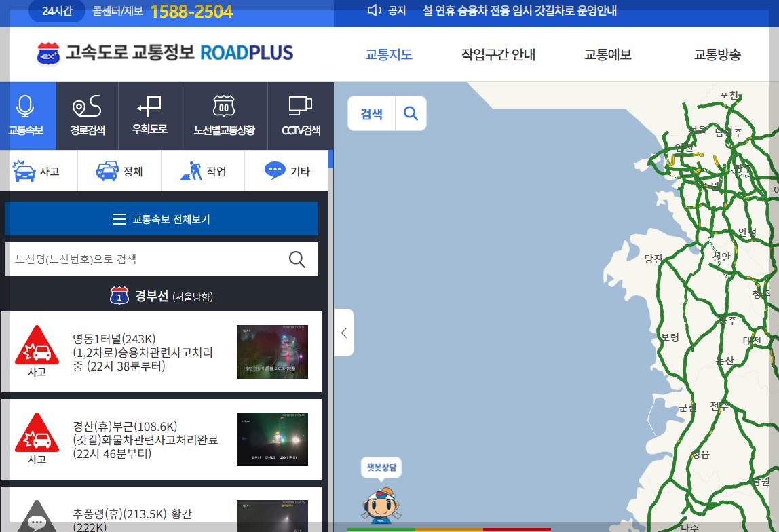
Task: Open the 경로검색 route search tab
Action: (88, 116)
